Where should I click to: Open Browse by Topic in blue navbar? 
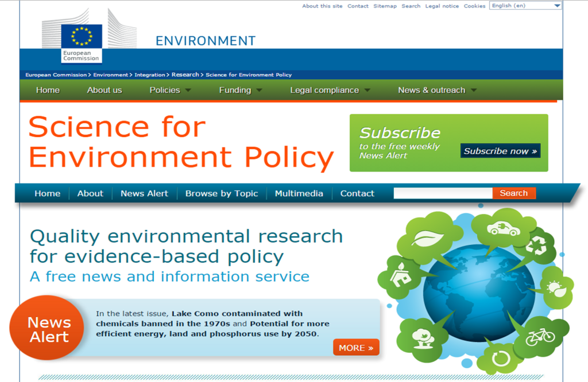(x=222, y=193)
